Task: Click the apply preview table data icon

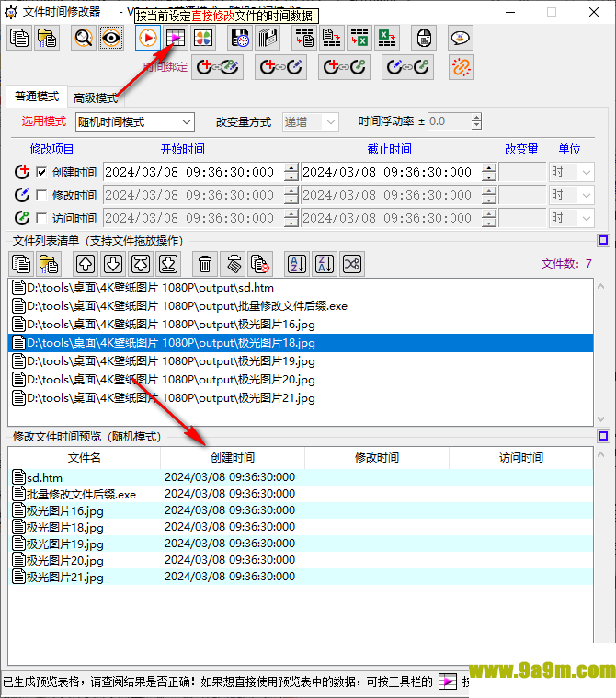Action: coord(176,38)
